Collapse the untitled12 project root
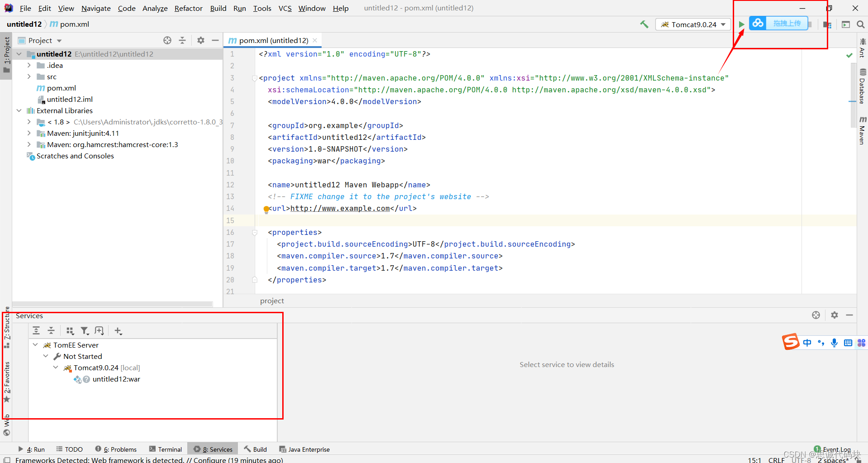The height and width of the screenshot is (463, 868). tap(19, 54)
